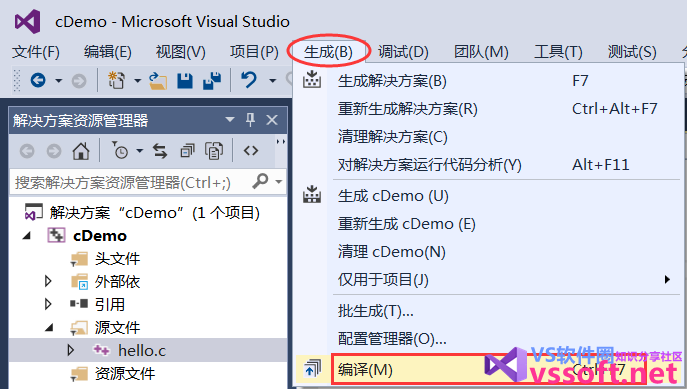Click the Undo arrow icon
The image size is (687, 389).
[x=248, y=80]
